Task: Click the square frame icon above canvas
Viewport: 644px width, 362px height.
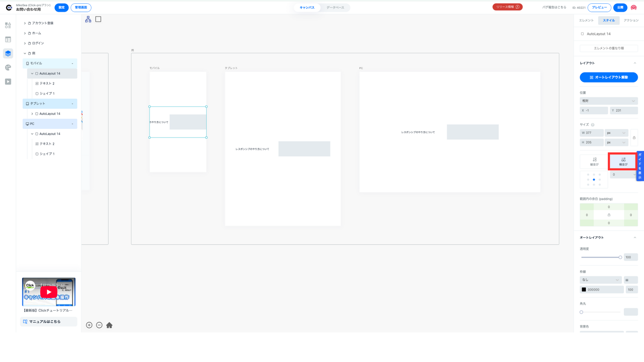Action: pyautogui.click(x=98, y=19)
